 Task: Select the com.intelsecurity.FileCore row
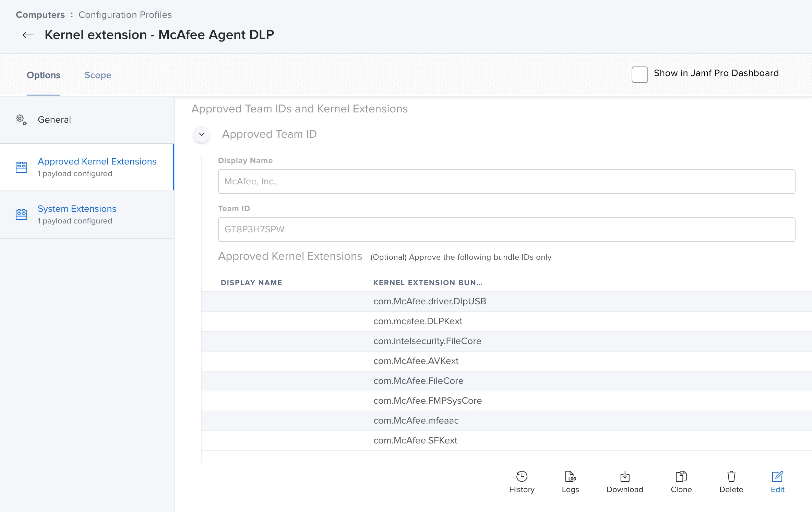(506, 341)
